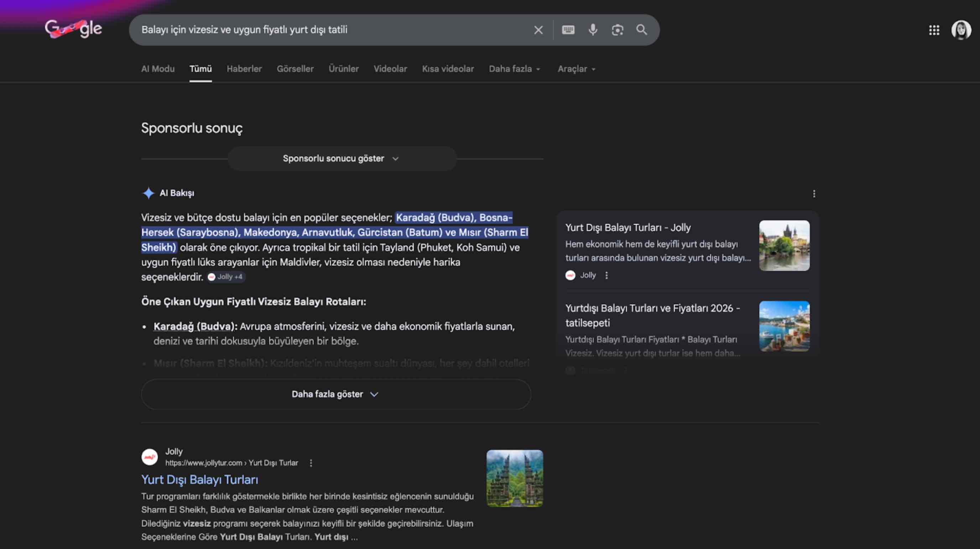Open the on-screen keyboard input tool
This screenshot has height=549, width=980.
point(568,30)
